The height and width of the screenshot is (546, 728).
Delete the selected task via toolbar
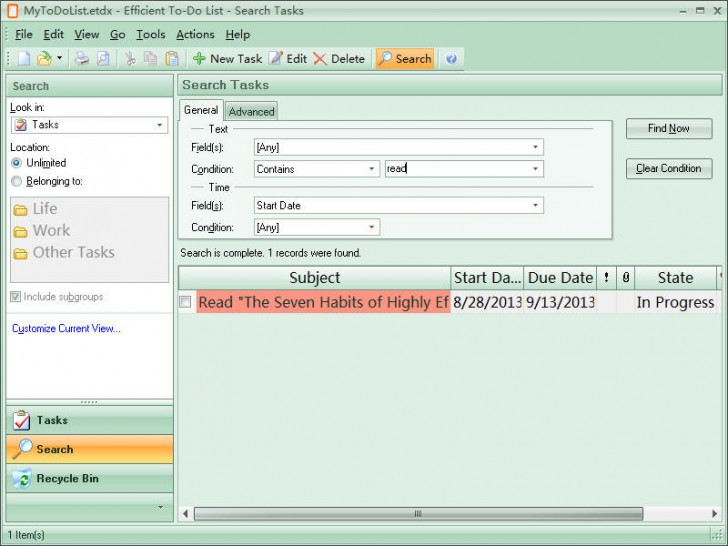(339, 59)
